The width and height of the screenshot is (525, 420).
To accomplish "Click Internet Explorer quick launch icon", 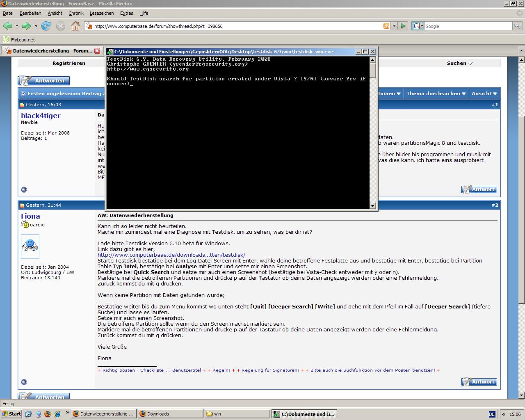I will (x=57, y=414).
